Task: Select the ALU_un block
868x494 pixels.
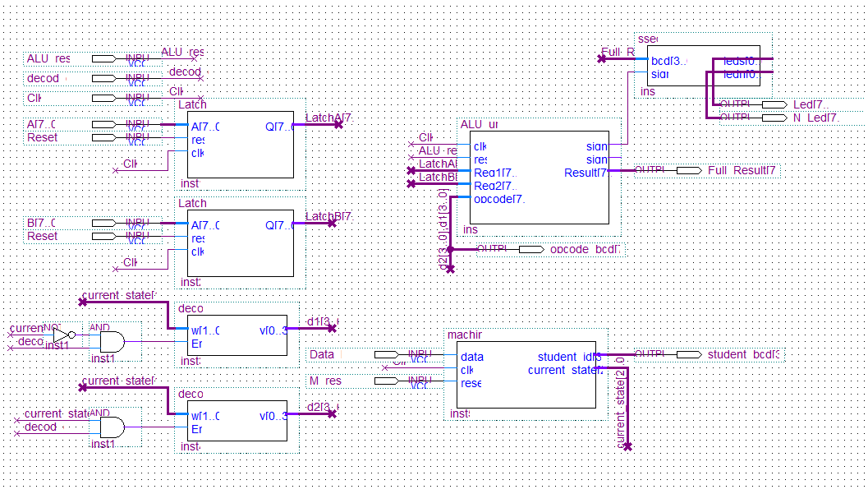Action: (x=540, y=178)
